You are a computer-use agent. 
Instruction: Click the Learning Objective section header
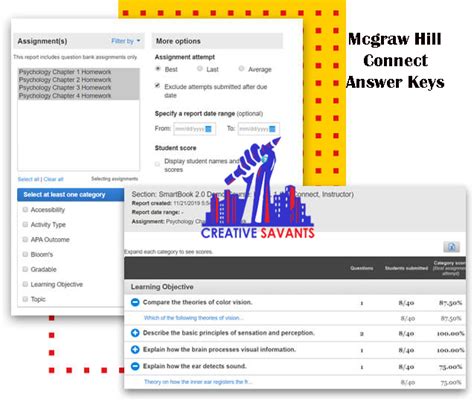pyautogui.click(x=295, y=287)
